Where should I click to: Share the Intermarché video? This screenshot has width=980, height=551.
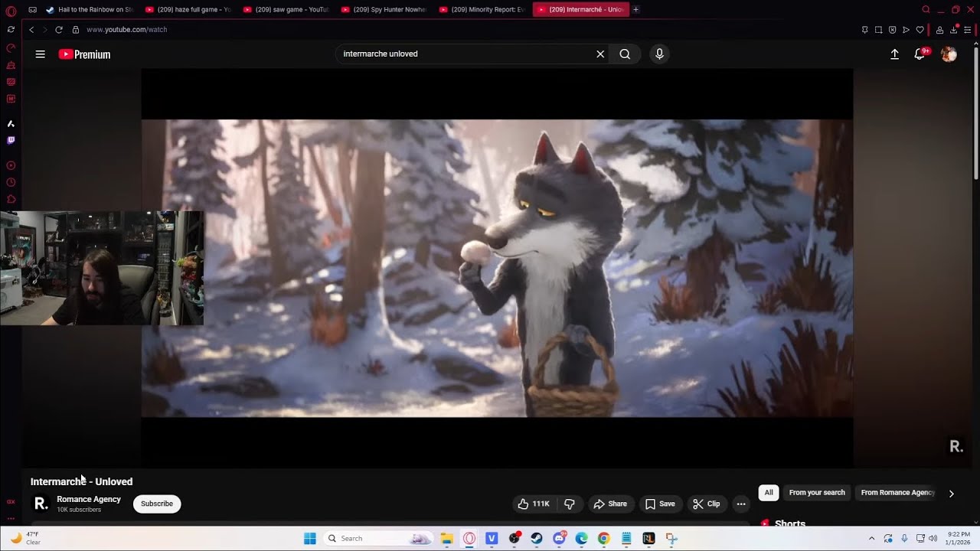pyautogui.click(x=610, y=504)
